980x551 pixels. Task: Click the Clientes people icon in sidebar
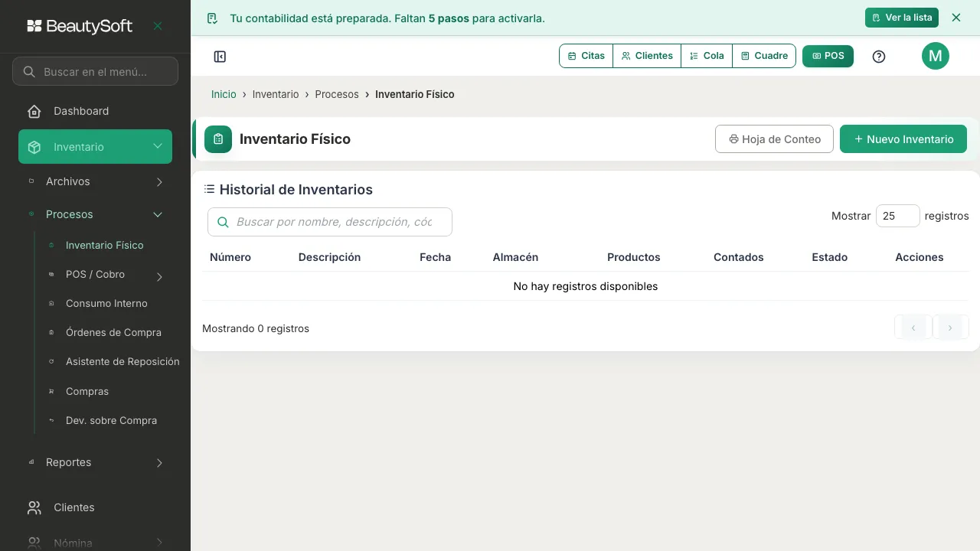(x=34, y=507)
